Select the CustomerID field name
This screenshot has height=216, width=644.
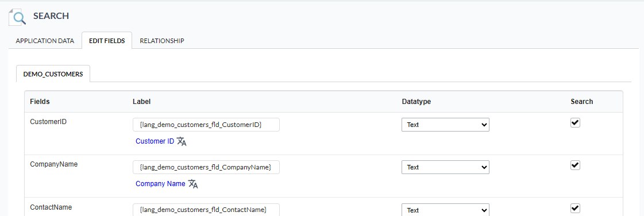click(x=48, y=122)
